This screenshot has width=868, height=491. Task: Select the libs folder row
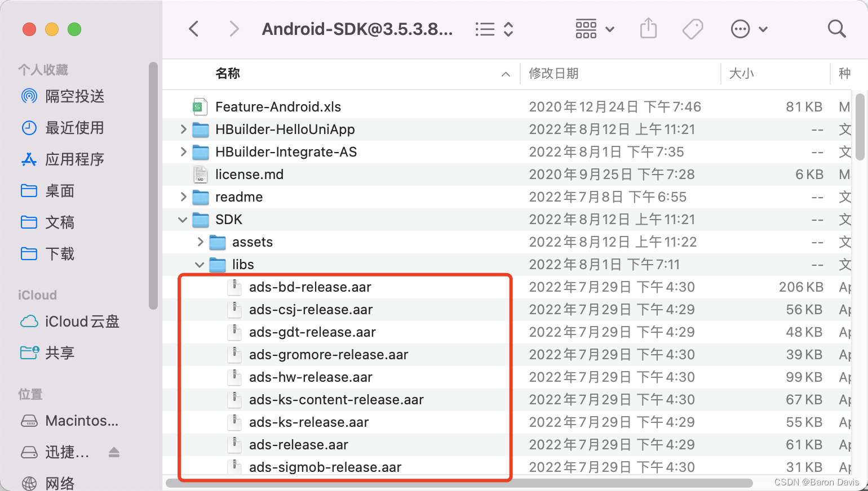507,265
